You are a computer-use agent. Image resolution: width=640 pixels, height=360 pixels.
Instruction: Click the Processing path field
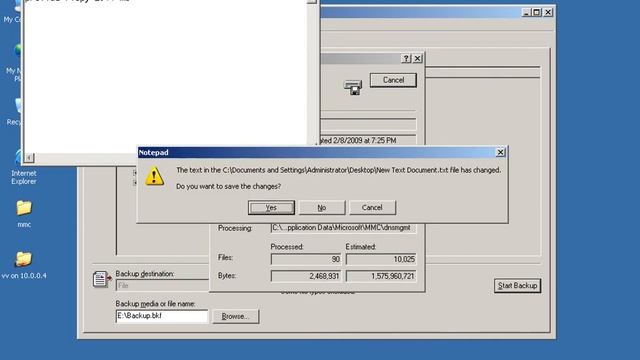(343, 228)
